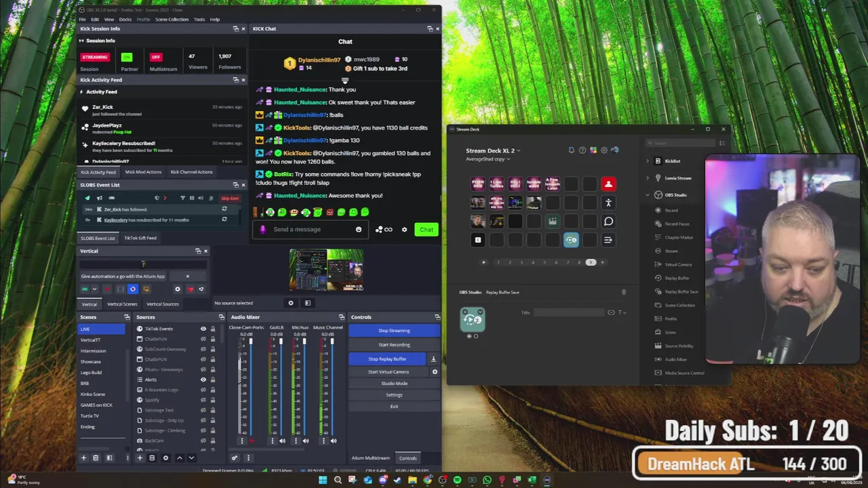Image resolution: width=868 pixels, height=488 pixels.
Task: Hide the Alerts source
Action: 203,380
